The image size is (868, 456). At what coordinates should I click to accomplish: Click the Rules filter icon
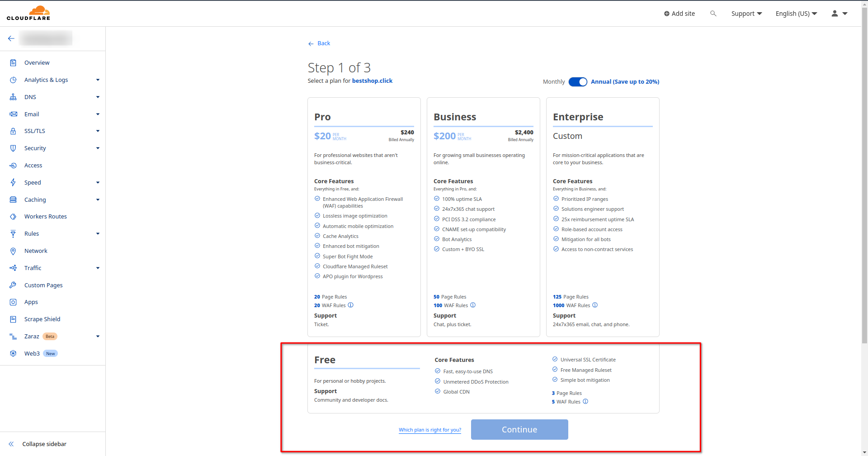[x=13, y=234]
